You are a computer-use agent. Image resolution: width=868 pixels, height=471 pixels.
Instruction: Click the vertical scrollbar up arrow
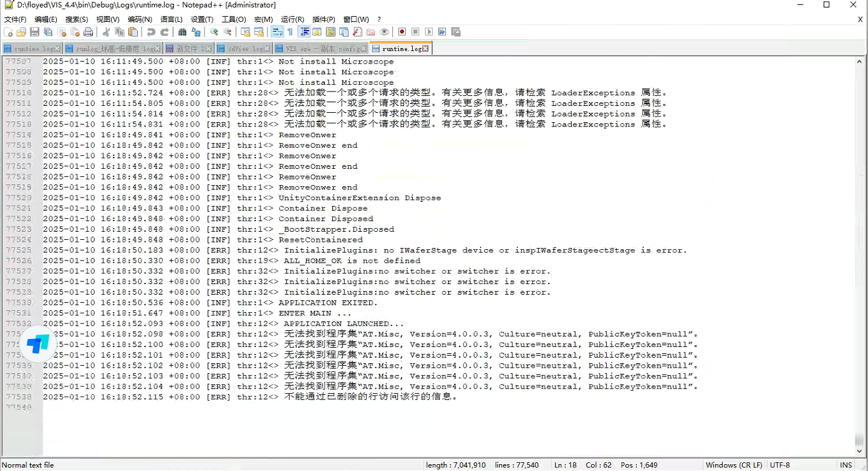(859, 61)
